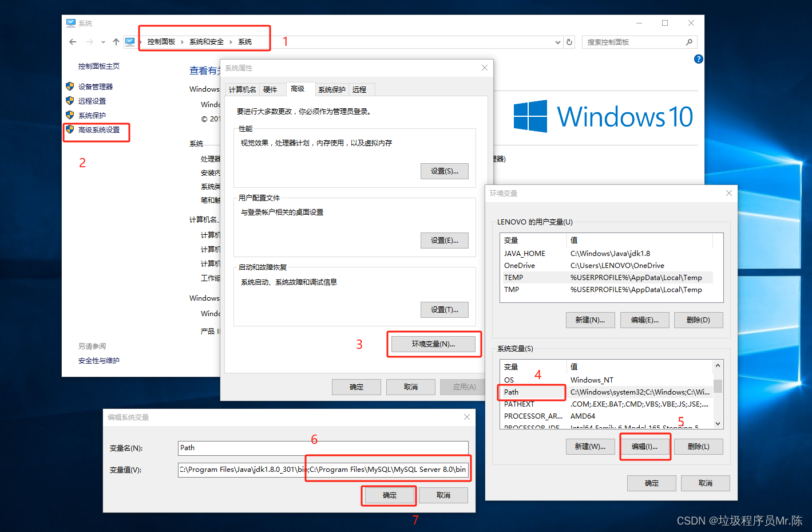Click the system variables scrollbar down arrow
Viewport: 812px width, 532px height.
(x=718, y=424)
